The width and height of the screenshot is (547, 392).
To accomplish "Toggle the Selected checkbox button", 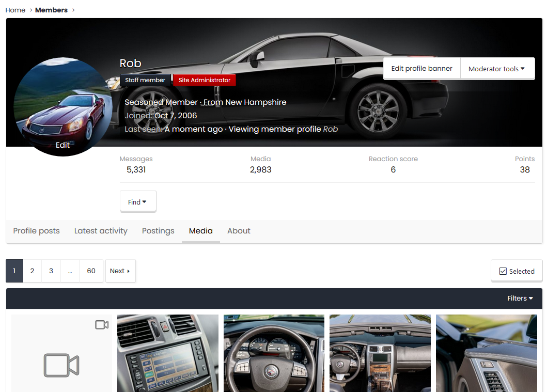I will pos(517,271).
